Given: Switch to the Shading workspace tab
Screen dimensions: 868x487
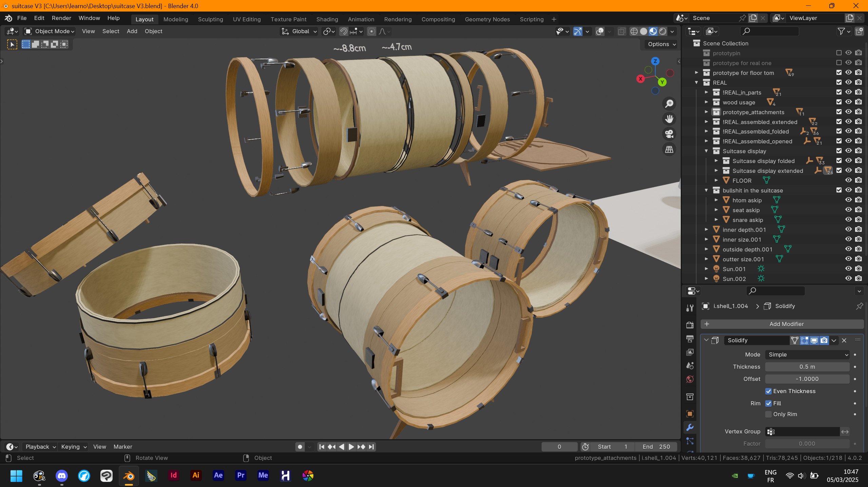Looking at the screenshot, I should [x=327, y=19].
